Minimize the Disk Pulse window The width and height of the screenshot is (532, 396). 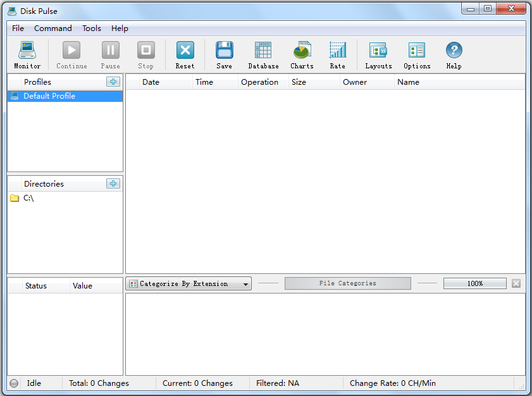pyautogui.click(x=471, y=8)
